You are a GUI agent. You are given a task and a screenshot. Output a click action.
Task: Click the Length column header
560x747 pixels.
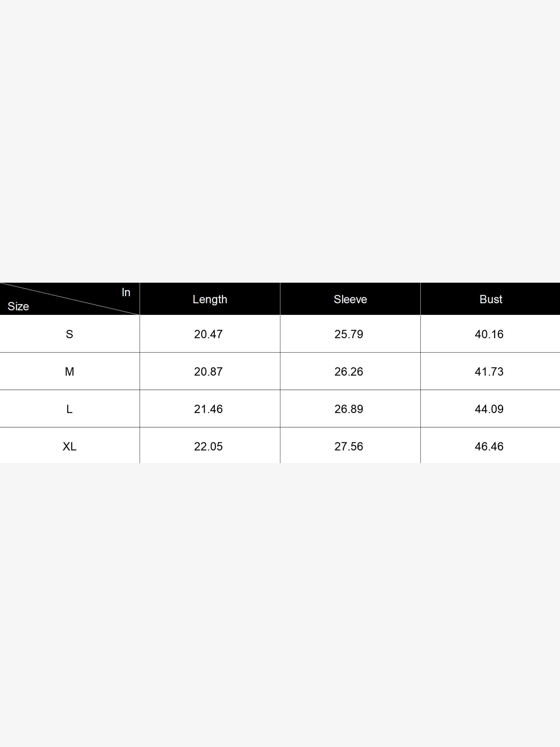click(x=210, y=299)
